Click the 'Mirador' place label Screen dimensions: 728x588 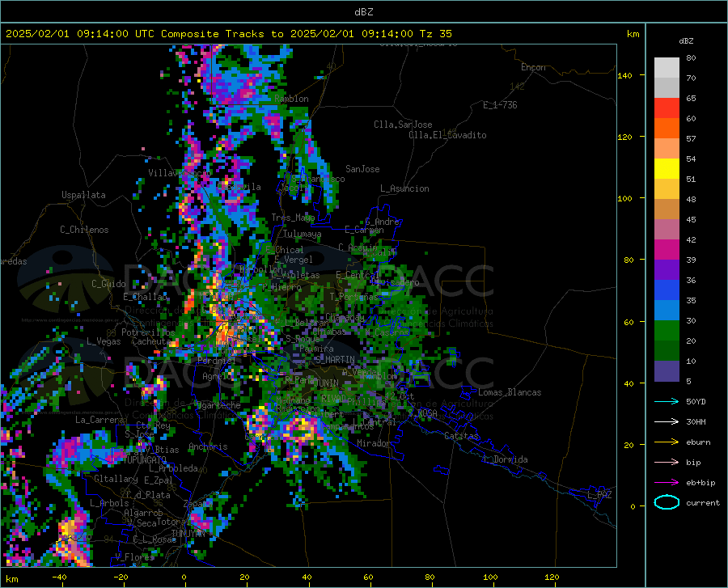(374, 443)
